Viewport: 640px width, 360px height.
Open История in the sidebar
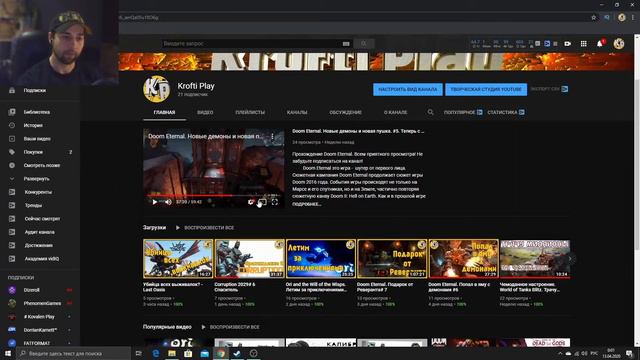coord(33,125)
